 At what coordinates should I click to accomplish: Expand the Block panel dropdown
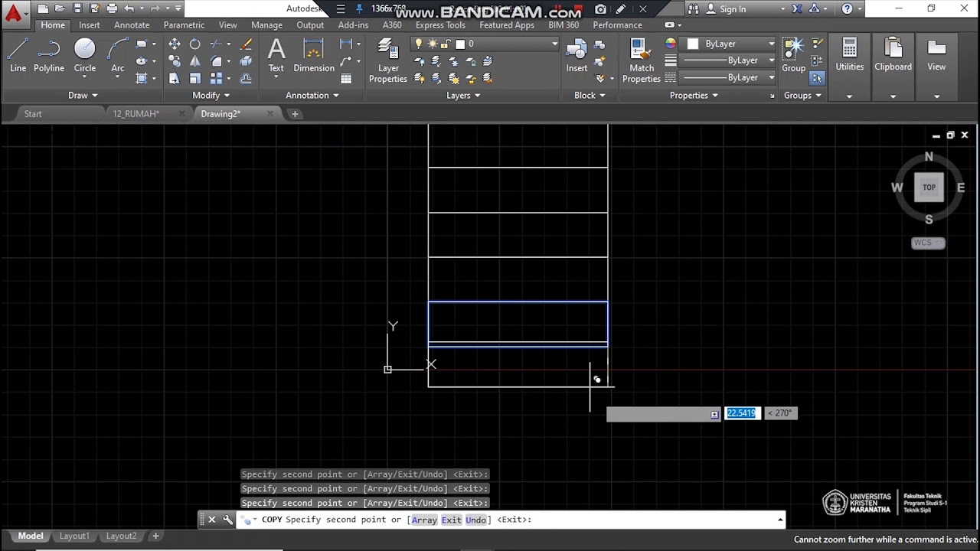[x=590, y=96]
